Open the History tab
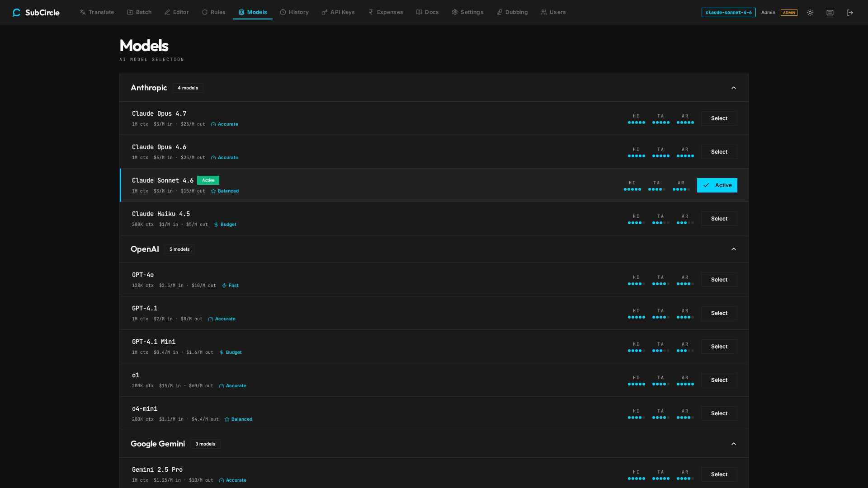868x488 pixels. pyautogui.click(x=294, y=12)
